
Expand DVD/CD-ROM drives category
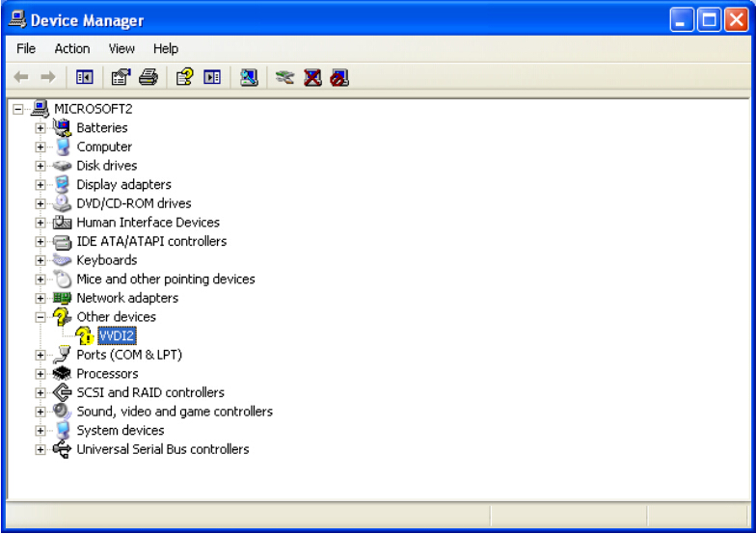(40, 204)
